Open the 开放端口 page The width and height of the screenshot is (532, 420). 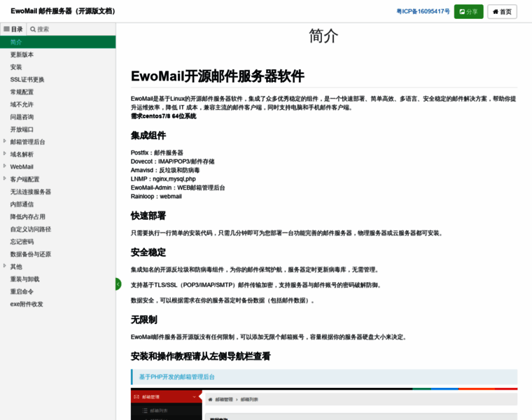click(x=22, y=129)
